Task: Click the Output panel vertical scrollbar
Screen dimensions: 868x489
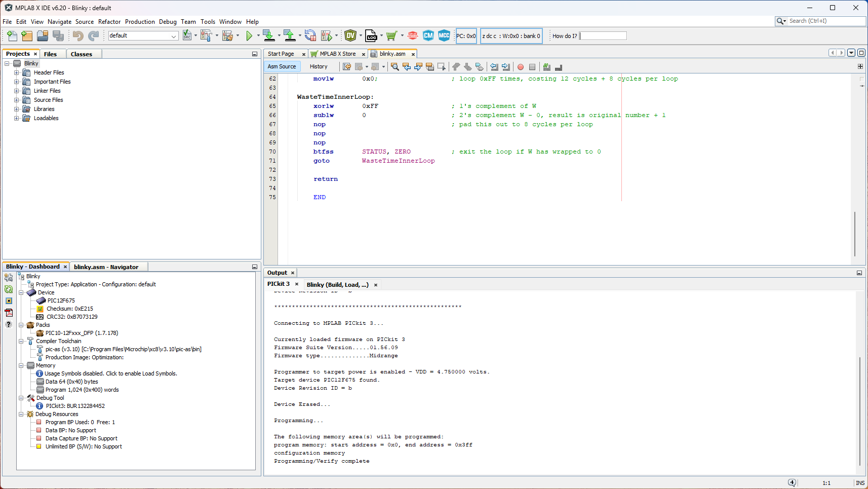Action: [859, 410]
